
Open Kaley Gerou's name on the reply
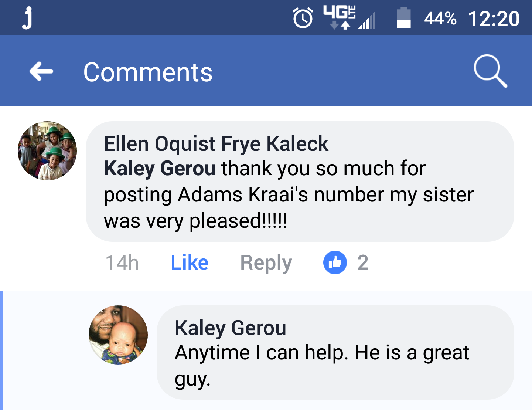tap(230, 328)
